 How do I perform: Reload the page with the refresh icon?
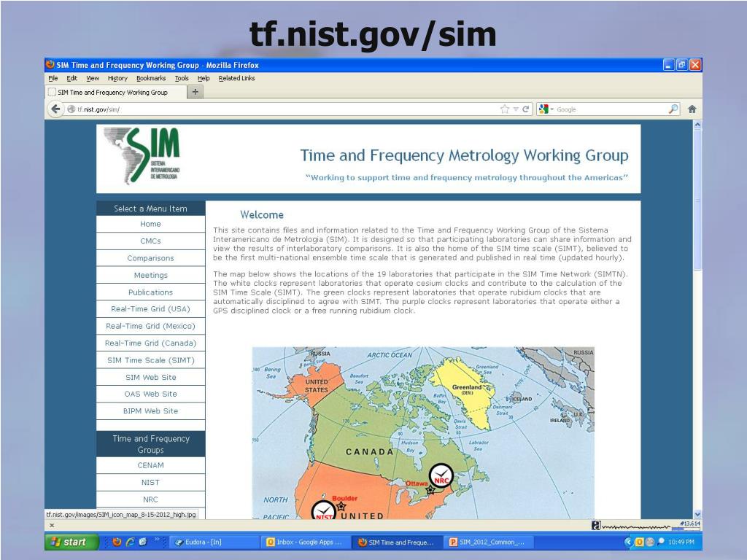525,109
